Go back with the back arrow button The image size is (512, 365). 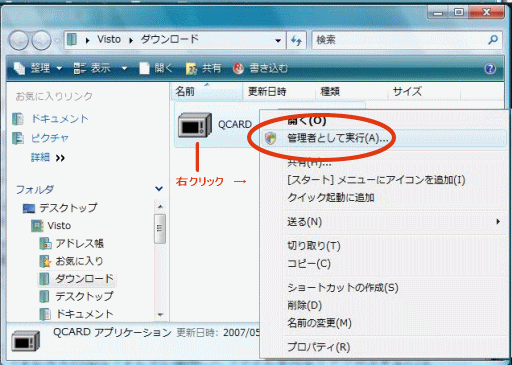click(x=19, y=40)
